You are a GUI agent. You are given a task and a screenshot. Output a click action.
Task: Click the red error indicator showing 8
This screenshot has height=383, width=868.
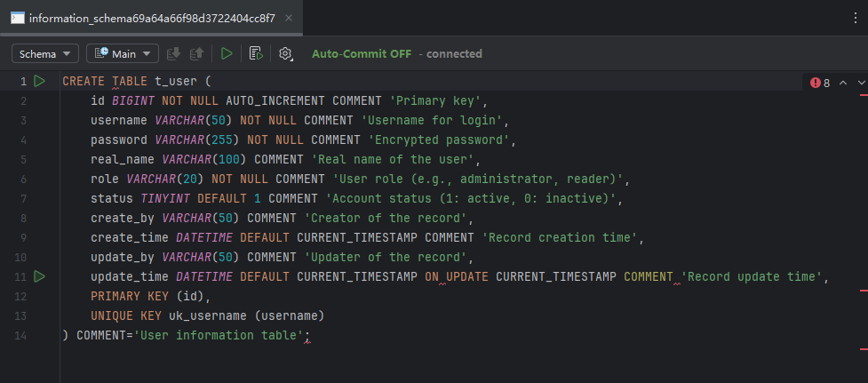pos(820,83)
